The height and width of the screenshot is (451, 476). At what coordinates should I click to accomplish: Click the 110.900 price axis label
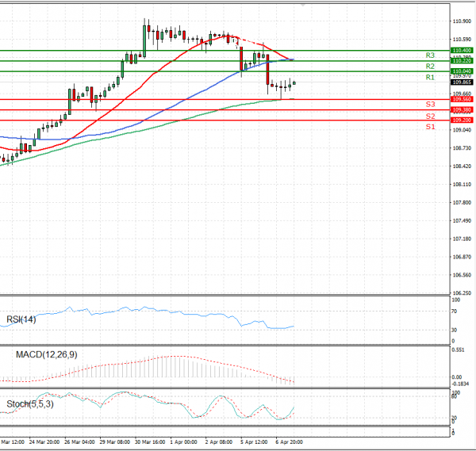coord(462,21)
